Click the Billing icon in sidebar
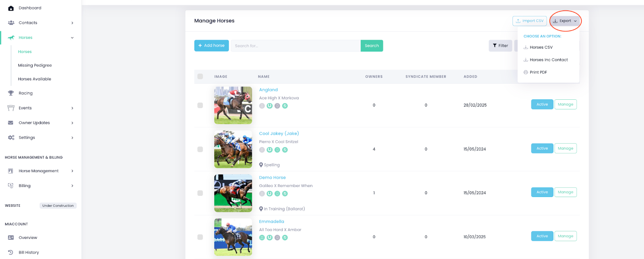Viewport: 644px width, 259px height. [x=11, y=186]
